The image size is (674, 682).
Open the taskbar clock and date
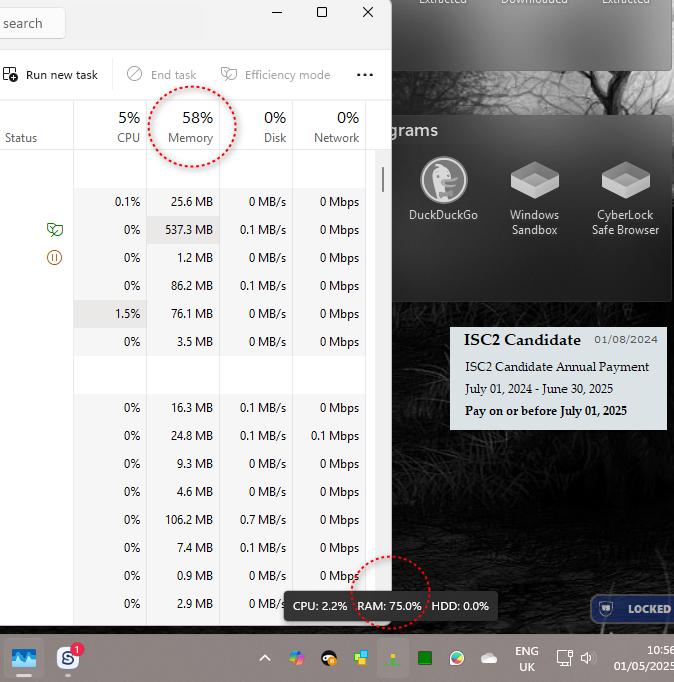tap(644, 658)
